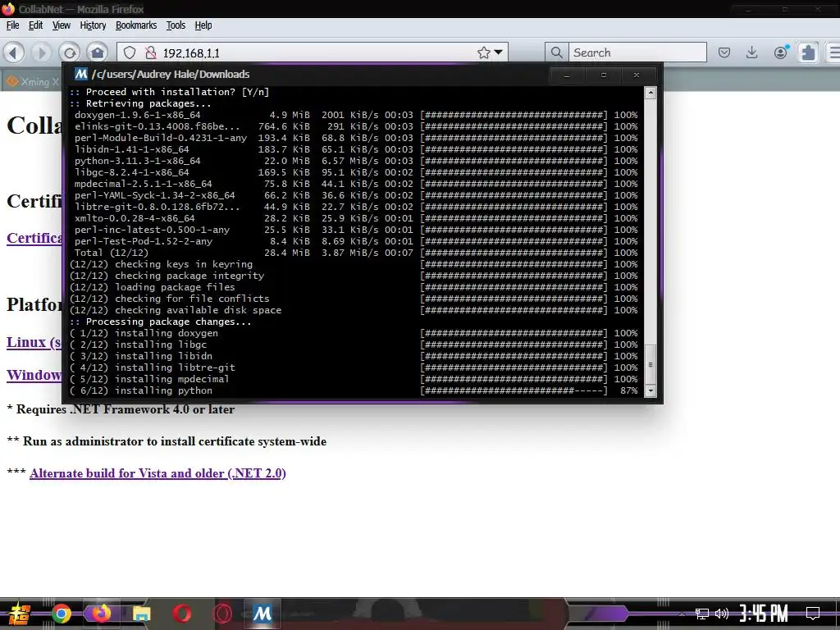Switch to Firefox in the taskbar
The height and width of the screenshot is (630, 840).
click(101, 614)
